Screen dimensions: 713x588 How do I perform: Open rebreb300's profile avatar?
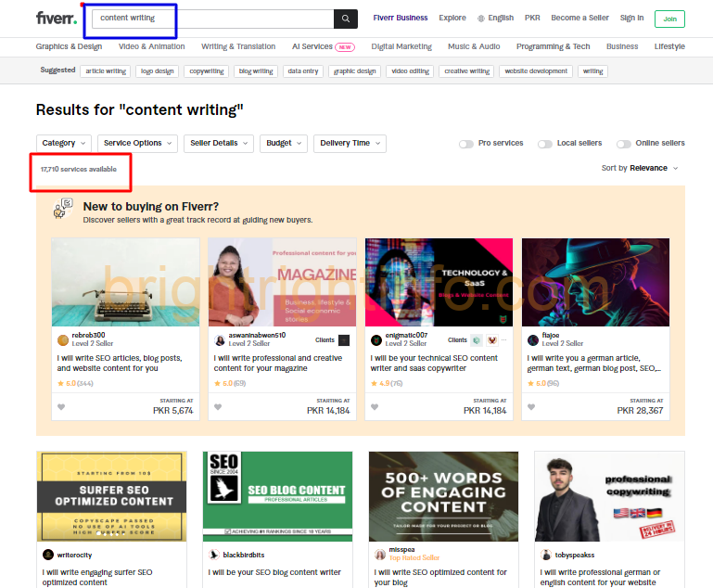pos(63,340)
